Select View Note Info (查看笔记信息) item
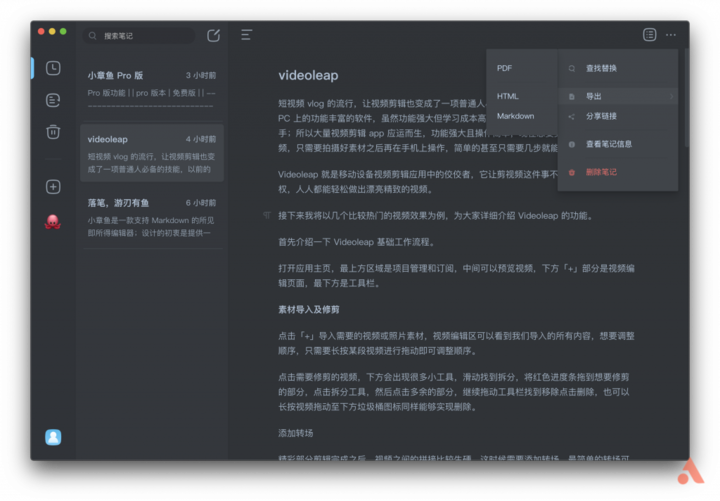The image size is (720, 501). pos(618,144)
